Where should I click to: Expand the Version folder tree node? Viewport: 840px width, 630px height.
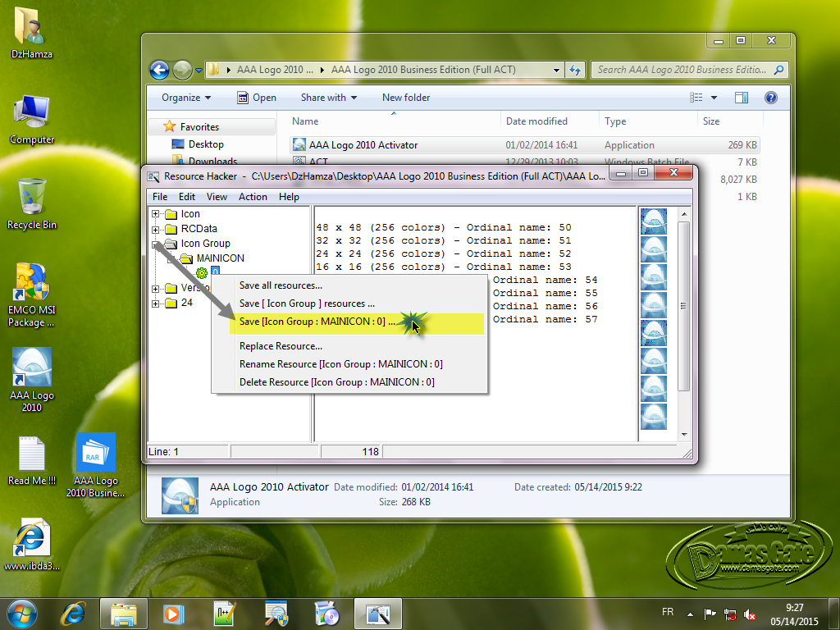155,289
